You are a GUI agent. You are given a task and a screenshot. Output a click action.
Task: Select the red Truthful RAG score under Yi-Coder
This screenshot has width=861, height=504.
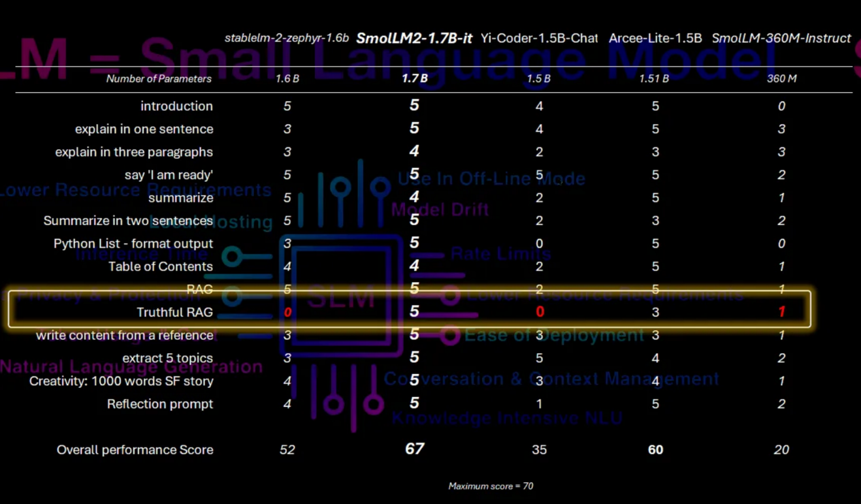(x=540, y=312)
